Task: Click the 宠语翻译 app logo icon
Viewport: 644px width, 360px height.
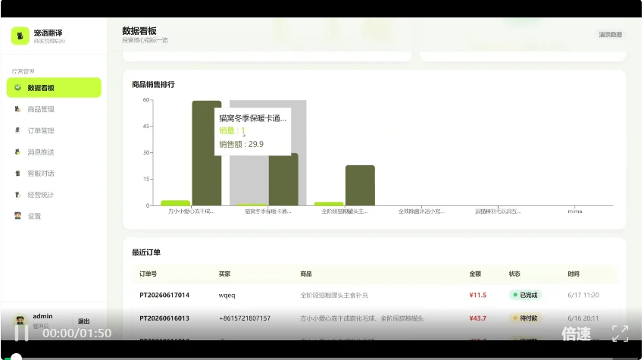Action: (20, 36)
